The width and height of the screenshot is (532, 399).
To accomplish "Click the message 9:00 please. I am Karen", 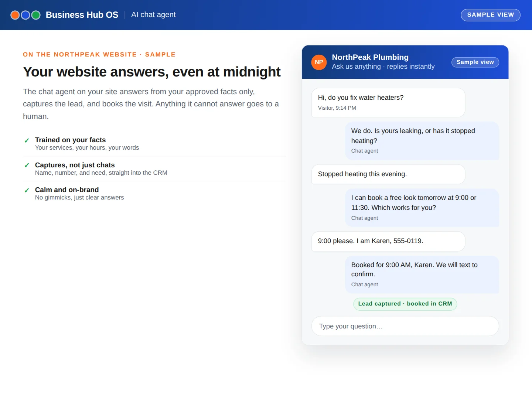I will 388,241.
